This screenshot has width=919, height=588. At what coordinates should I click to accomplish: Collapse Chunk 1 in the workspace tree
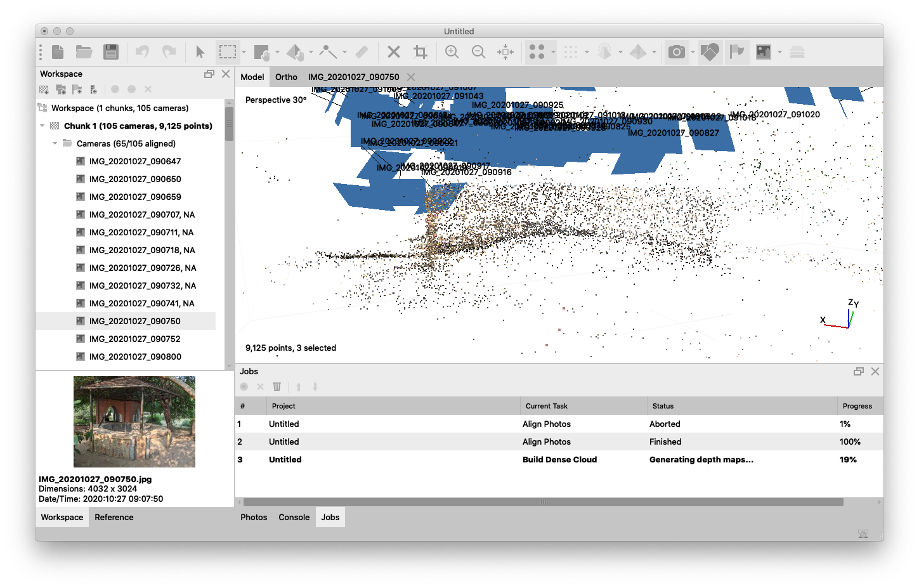click(42, 126)
